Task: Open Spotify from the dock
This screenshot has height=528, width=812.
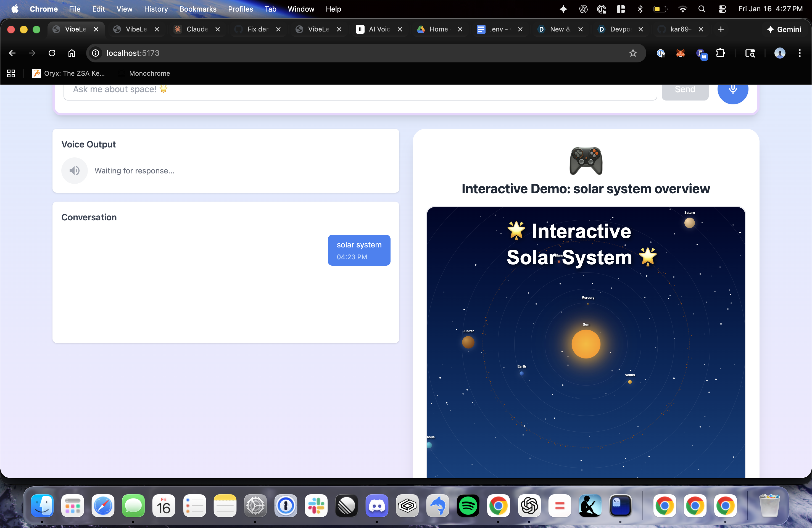Action: click(x=468, y=505)
